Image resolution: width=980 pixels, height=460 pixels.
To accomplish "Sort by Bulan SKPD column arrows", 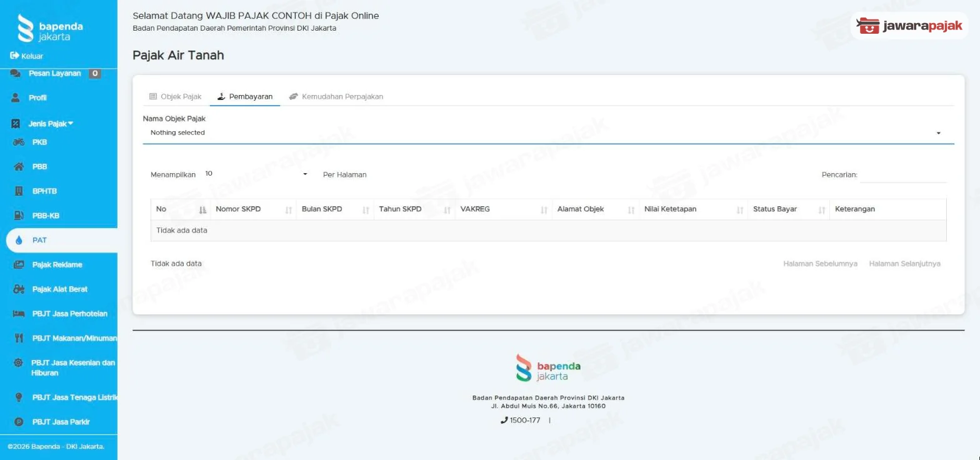I will coord(366,210).
